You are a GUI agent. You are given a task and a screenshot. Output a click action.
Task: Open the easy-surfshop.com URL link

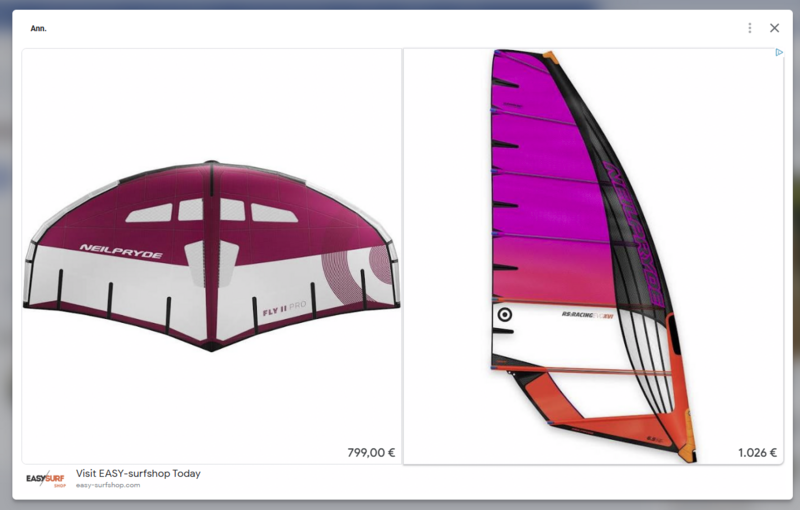point(108,486)
